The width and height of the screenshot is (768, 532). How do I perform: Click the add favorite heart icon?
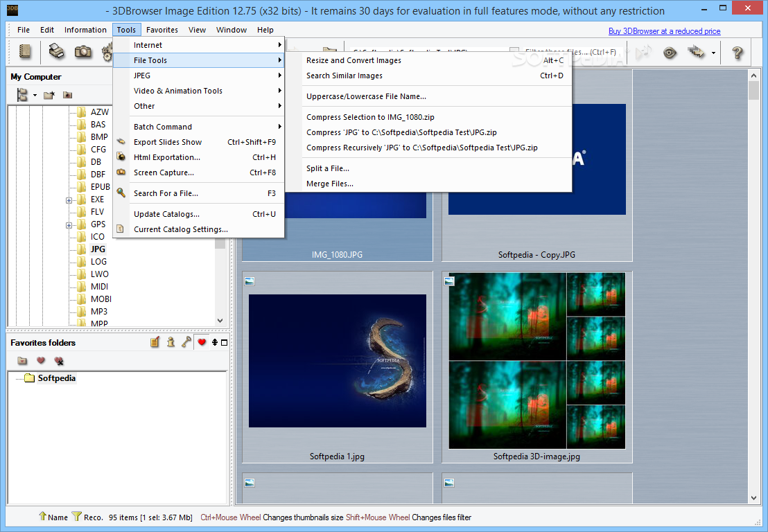41,361
